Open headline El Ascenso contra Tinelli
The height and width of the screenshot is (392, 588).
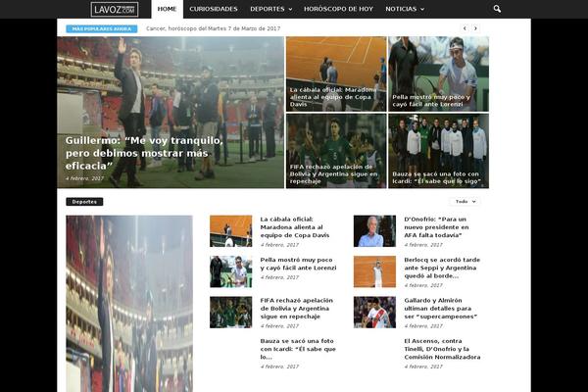[442, 349]
